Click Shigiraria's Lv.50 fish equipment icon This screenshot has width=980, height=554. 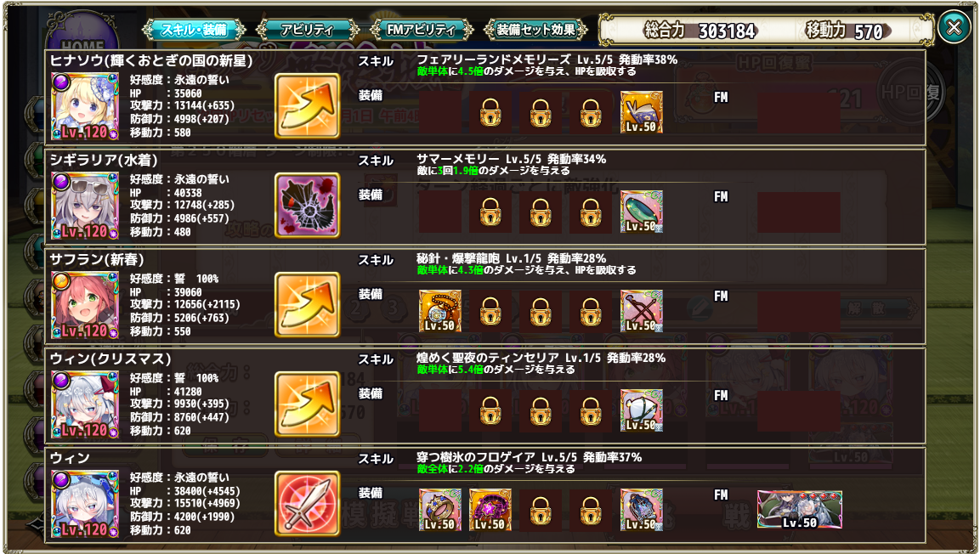pos(641,211)
